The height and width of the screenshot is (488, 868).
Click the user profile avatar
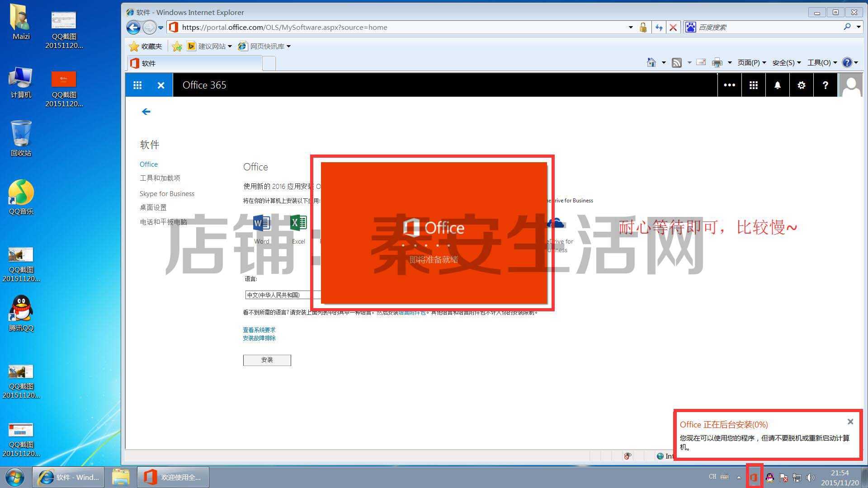[851, 85]
